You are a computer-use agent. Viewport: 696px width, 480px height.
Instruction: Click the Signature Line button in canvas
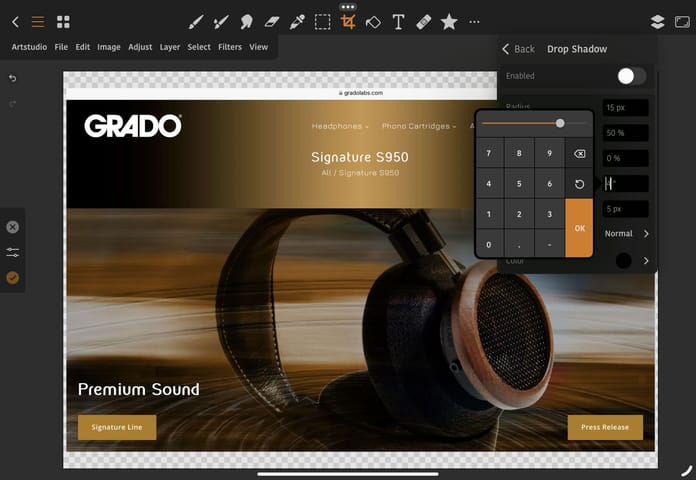point(117,427)
